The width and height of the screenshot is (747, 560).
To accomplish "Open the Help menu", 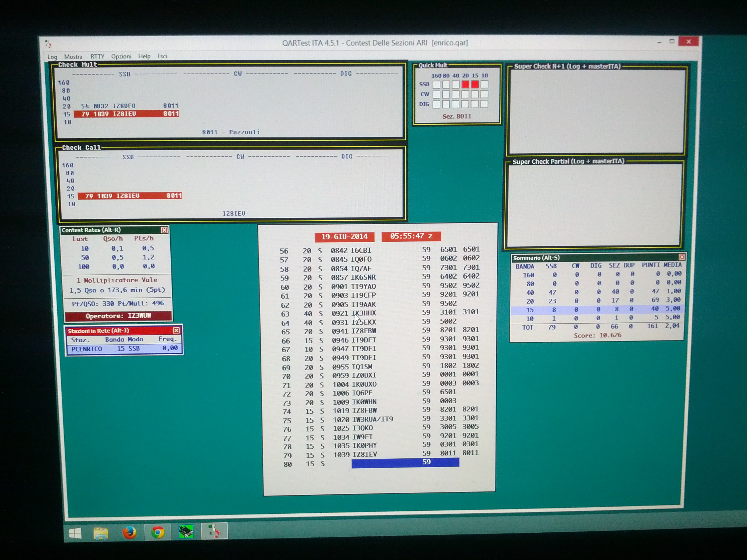I will (x=144, y=56).
